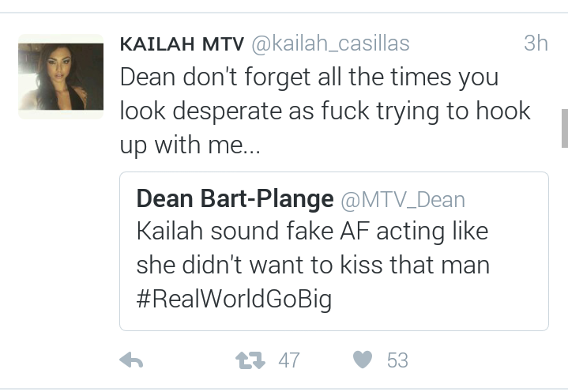This screenshot has width=568, height=392.
Task: Click the #RealWorldGoBig hashtag
Action: click(x=235, y=300)
